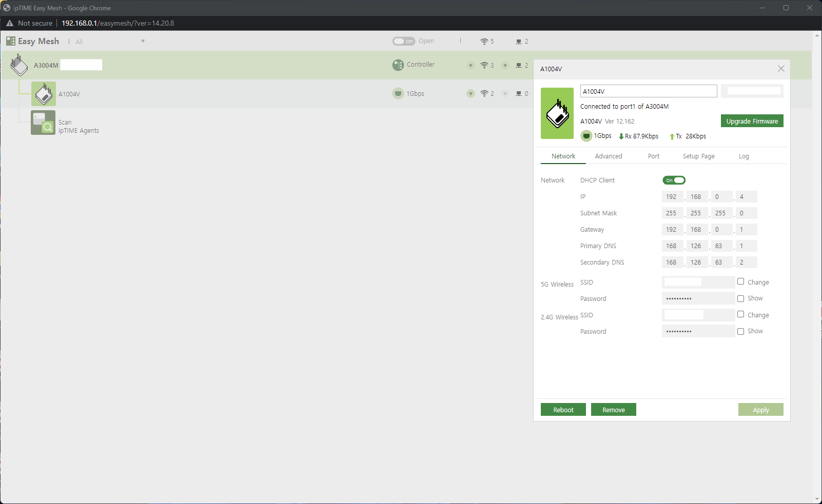Click the 2.4G Wireless password field

click(698, 331)
